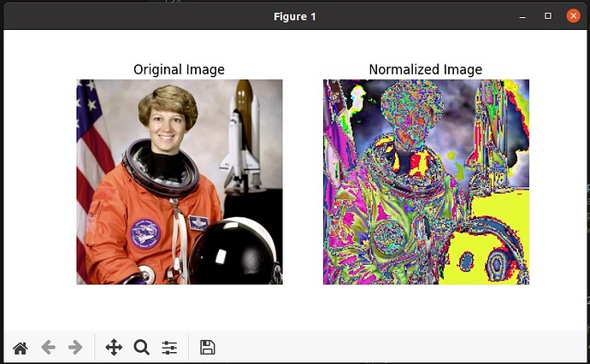Screen dimensions: 590x364
Task: Click the "Original Image" subplot title
Action: tap(179, 69)
